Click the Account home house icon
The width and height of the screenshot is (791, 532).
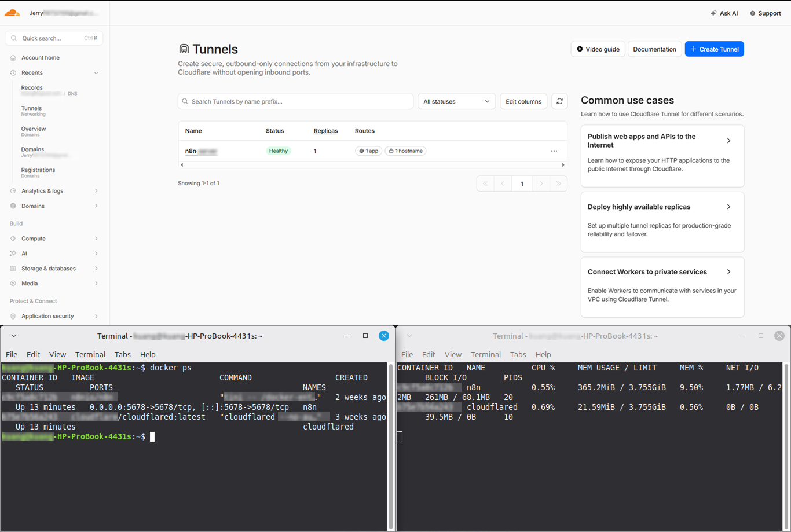click(x=13, y=58)
